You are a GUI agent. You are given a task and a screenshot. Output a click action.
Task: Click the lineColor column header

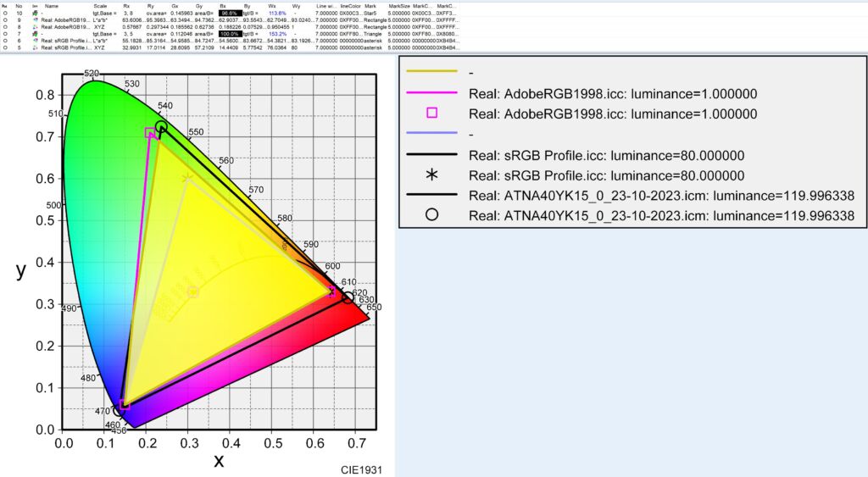pyautogui.click(x=350, y=6)
